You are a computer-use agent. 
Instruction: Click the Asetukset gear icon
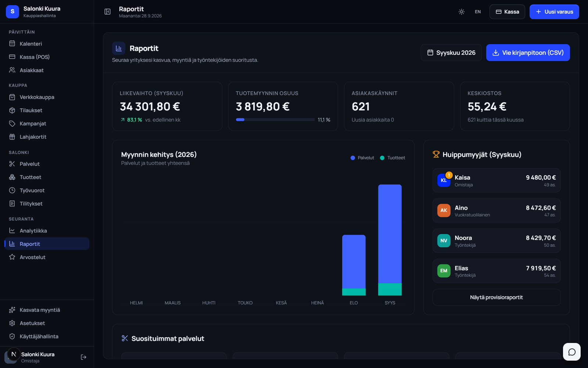12,323
